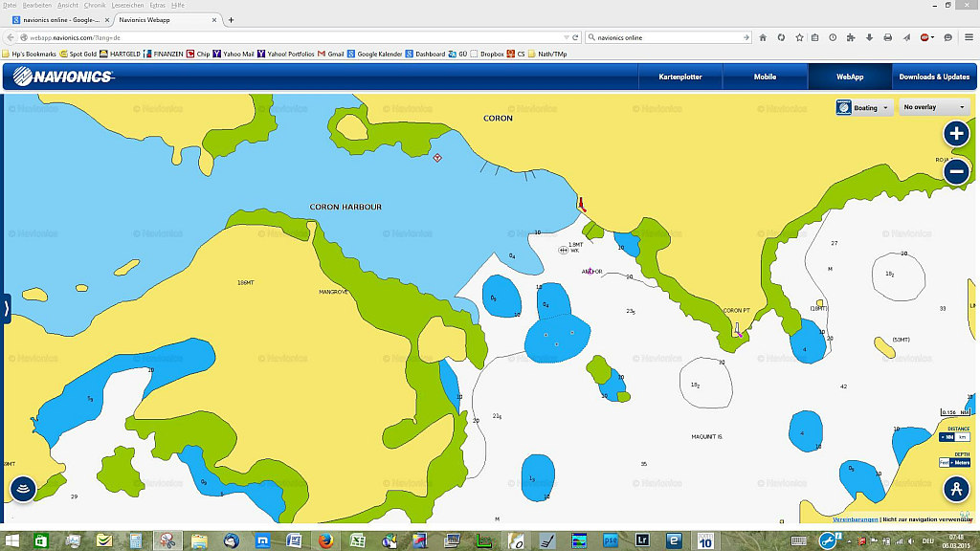
Task: Expand the left side panel arrow
Action: [6, 308]
